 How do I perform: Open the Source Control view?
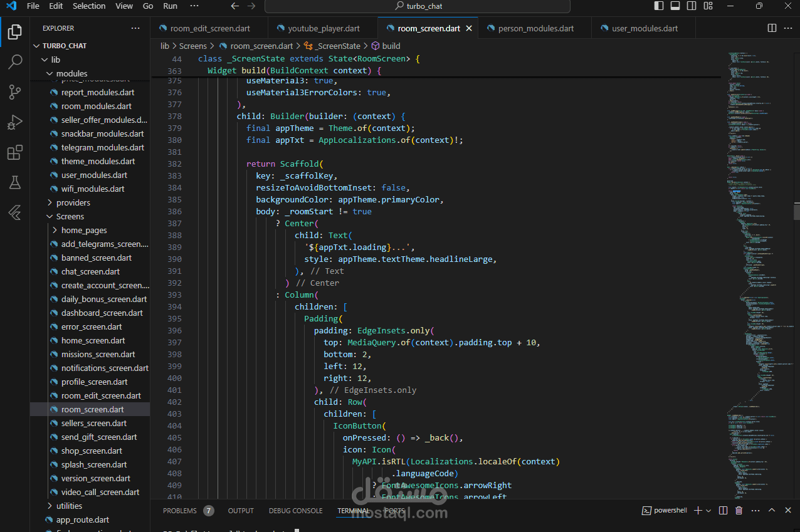click(x=15, y=92)
